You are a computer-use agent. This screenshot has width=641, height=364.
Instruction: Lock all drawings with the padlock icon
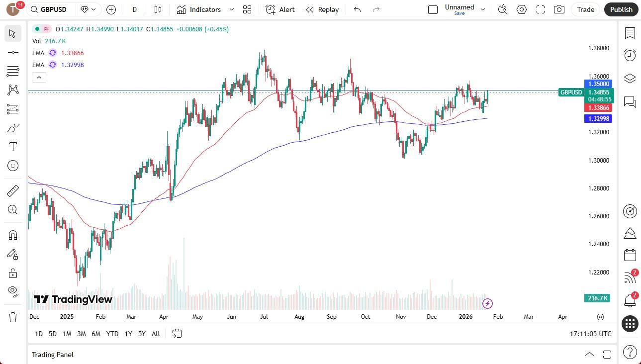coord(13,273)
